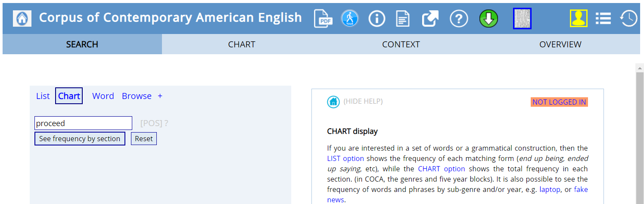Viewport: 644px width, 204px height.
Task: Open the list menu icon in header
Action: click(x=603, y=19)
